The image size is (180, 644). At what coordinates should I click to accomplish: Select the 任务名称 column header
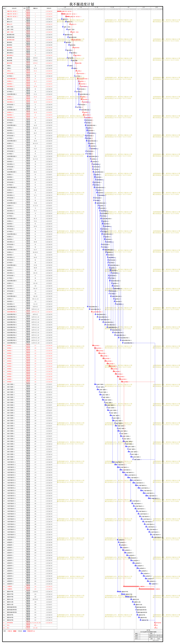coord(14,8)
